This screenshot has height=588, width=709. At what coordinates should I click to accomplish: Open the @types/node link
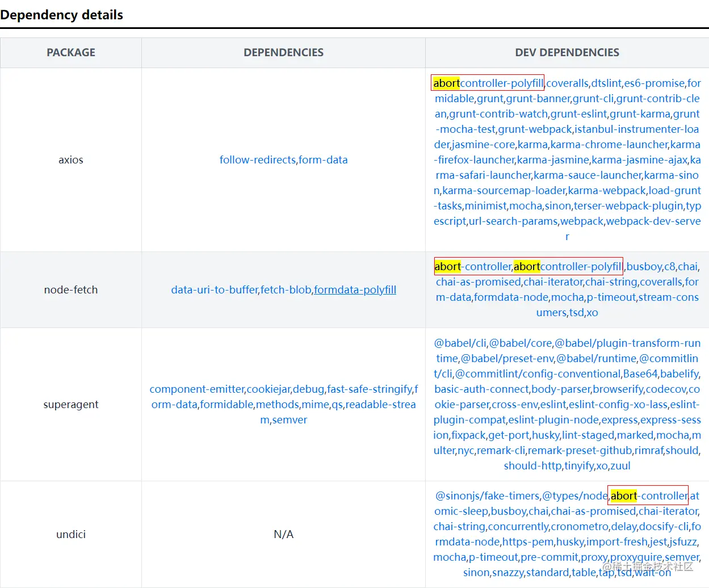click(574, 495)
